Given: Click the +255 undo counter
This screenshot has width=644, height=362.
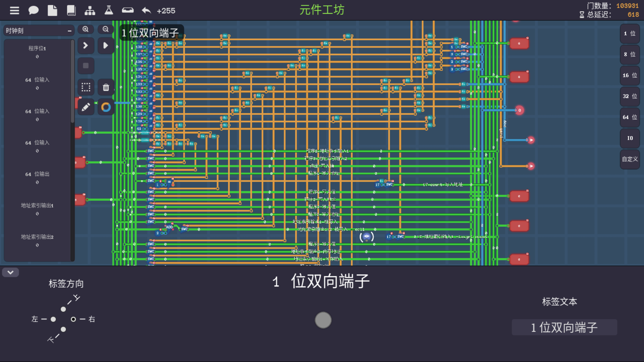Looking at the screenshot, I should 166,11.
